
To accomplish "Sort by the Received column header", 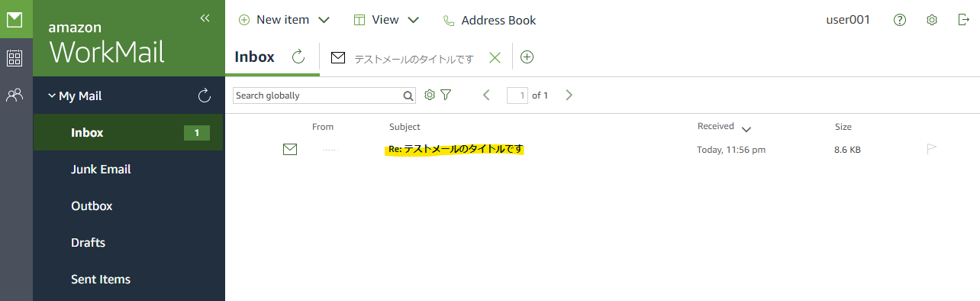I will (x=716, y=126).
